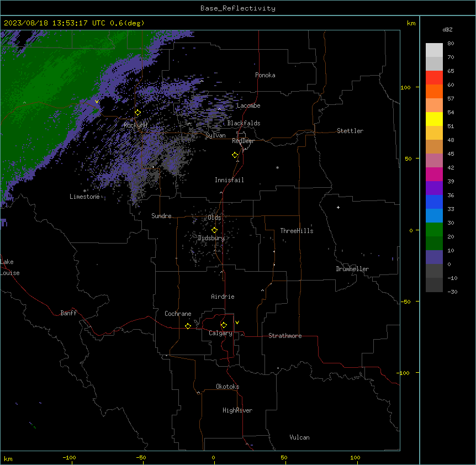
Task: Click the Banff town label
Action: coord(68,313)
